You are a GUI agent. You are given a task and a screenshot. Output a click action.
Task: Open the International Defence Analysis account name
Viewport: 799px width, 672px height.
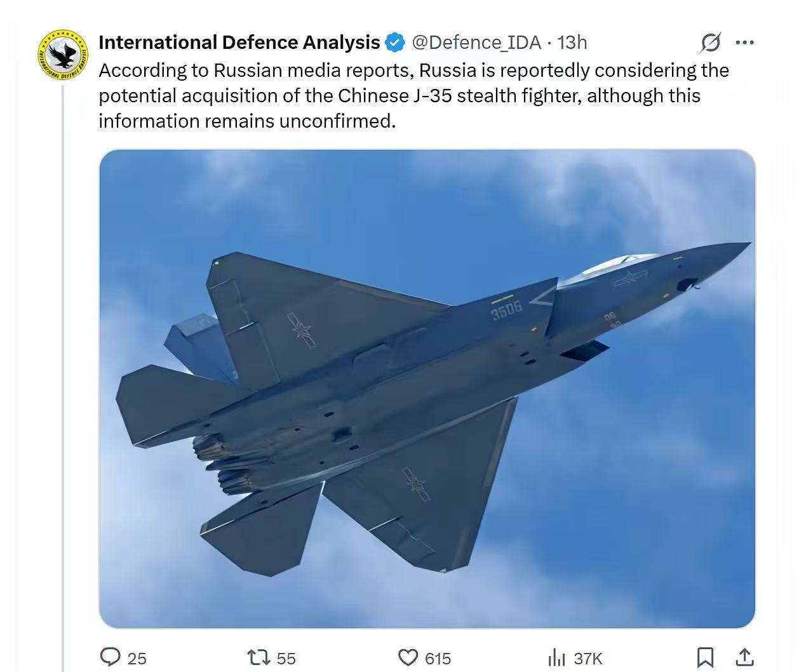239,43
